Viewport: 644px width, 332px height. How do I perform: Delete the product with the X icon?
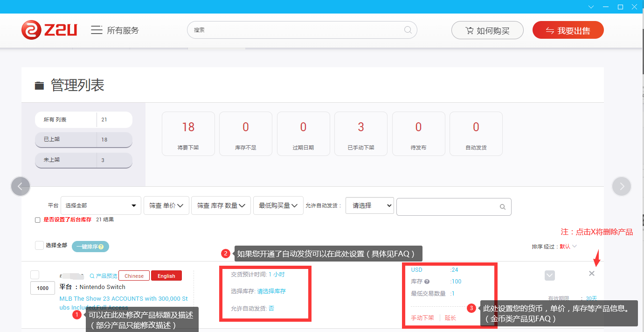pos(592,274)
